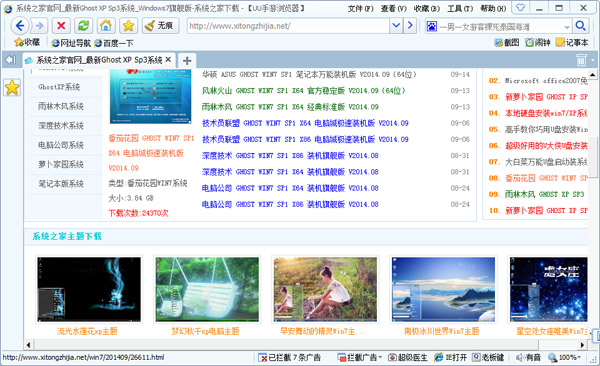Click 早安舞动的精灵Win7主 theme caption
The width and height of the screenshot is (600, 366).
(323, 331)
